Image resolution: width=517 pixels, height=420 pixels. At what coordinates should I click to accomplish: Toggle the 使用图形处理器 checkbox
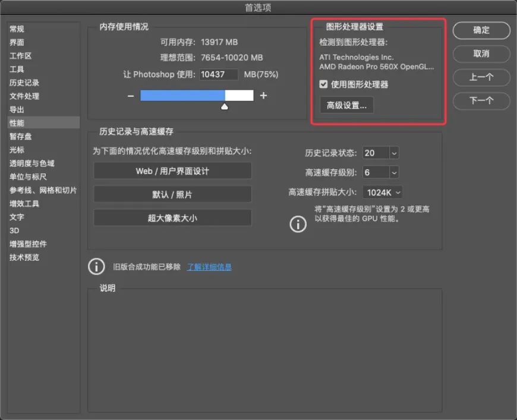click(x=323, y=84)
